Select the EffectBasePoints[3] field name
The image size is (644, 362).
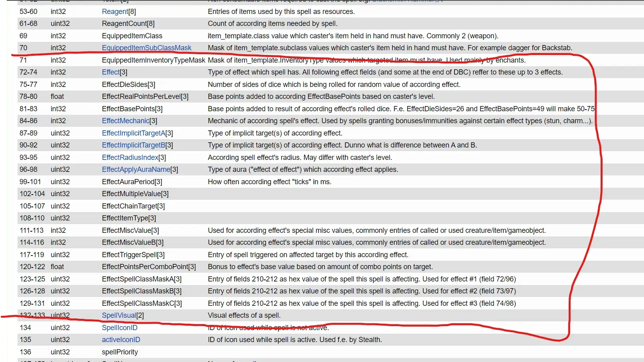[132, 109]
